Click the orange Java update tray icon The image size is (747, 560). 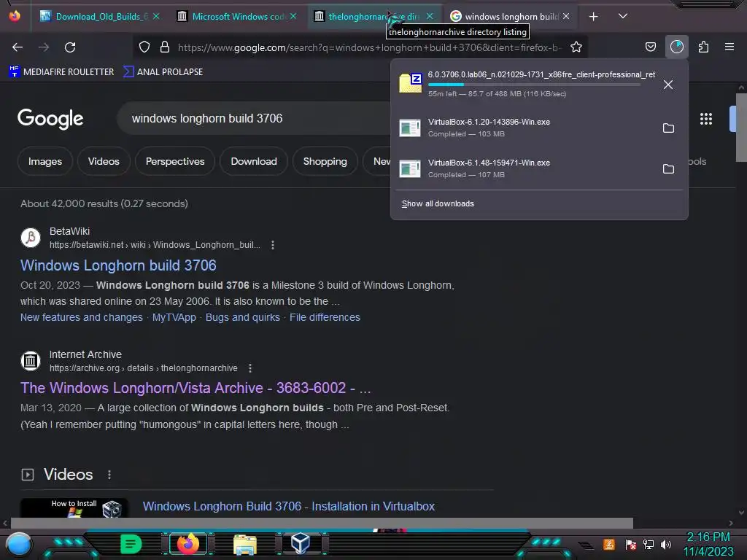point(608,544)
